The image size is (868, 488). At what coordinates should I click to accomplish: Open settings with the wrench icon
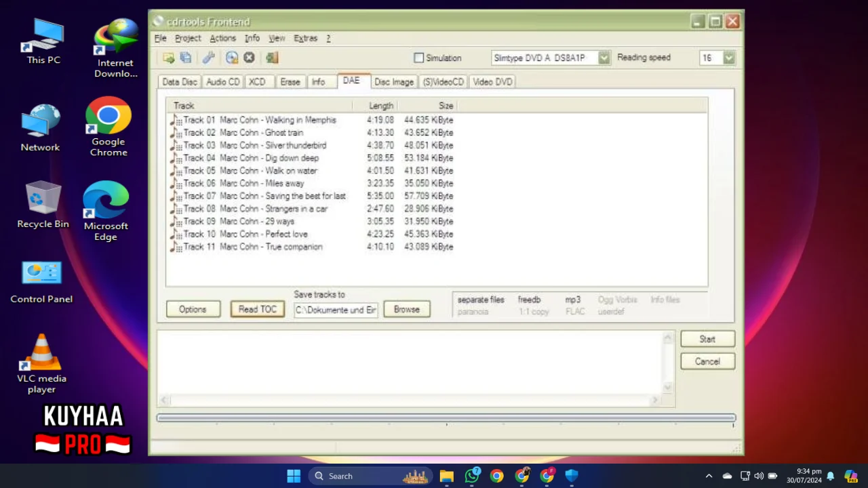click(208, 58)
